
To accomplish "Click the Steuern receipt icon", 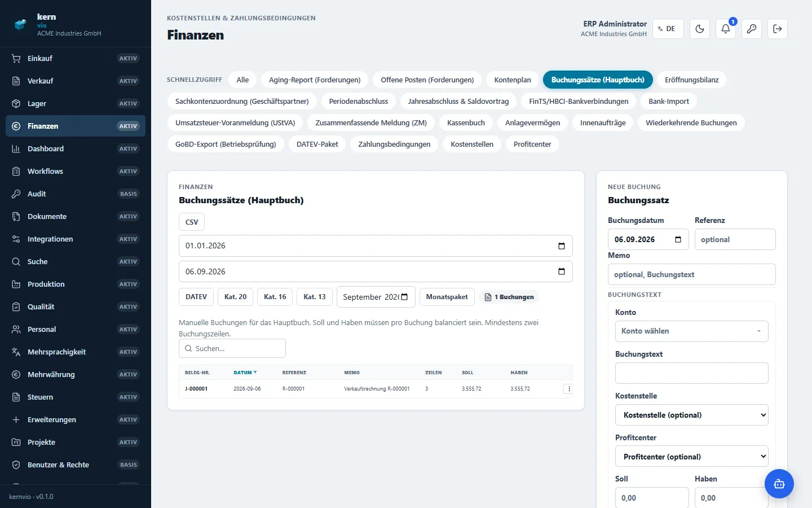I will [x=16, y=397].
